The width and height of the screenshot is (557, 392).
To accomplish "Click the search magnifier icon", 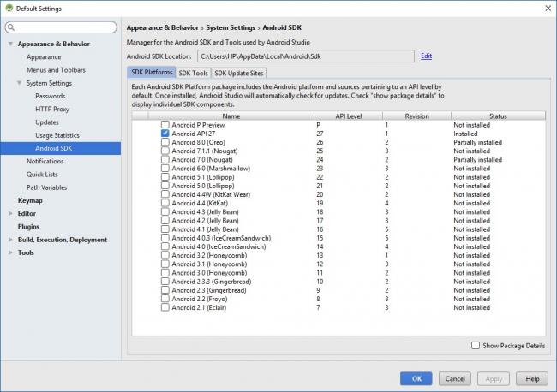I will point(11,27).
